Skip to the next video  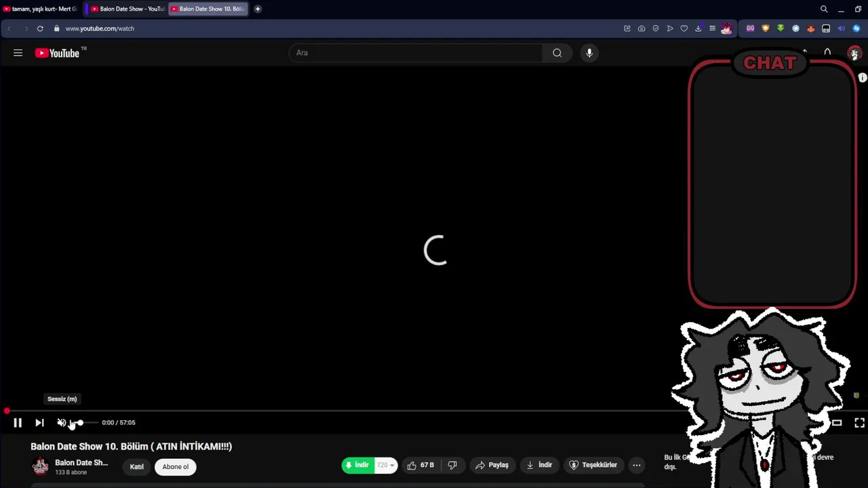click(39, 422)
